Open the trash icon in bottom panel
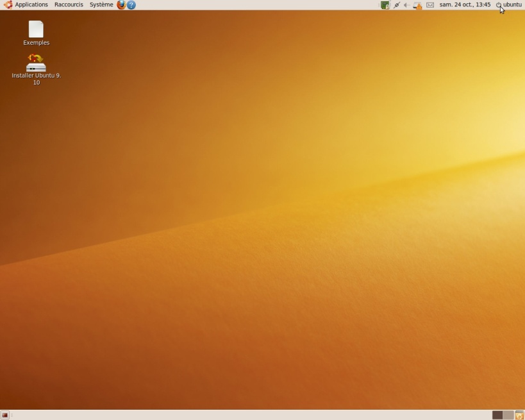Image resolution: width=525 pixels, height=420 pixels. click(519, 415)
